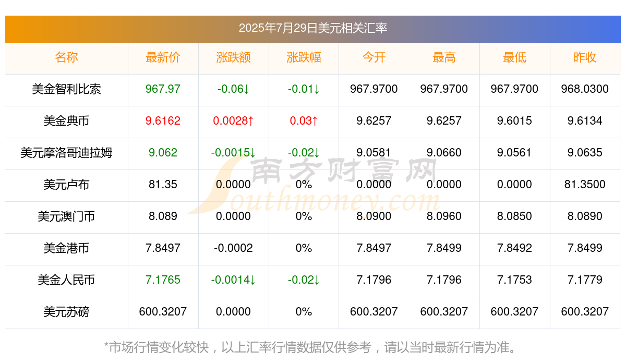The width and height of the screenshot is (626, 364).
Task: Click the 美元苏磅 row name
Action: coord(66,312)
